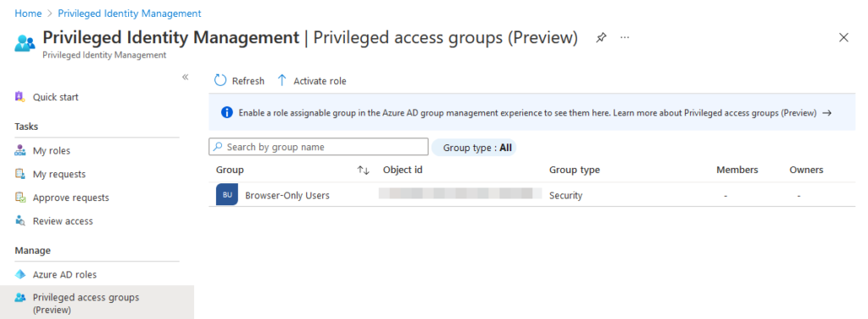Open My requests in the Tasks menu
The width and height of the screenshot is (868, 319).
[x=59, y=174]
